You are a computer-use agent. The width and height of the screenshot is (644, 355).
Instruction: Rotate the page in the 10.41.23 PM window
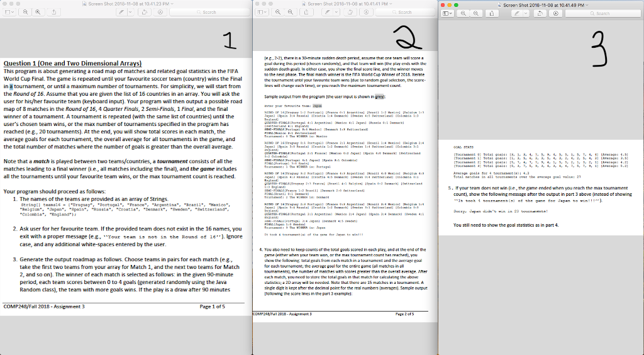pyautogui.click(x=145, y=13)
